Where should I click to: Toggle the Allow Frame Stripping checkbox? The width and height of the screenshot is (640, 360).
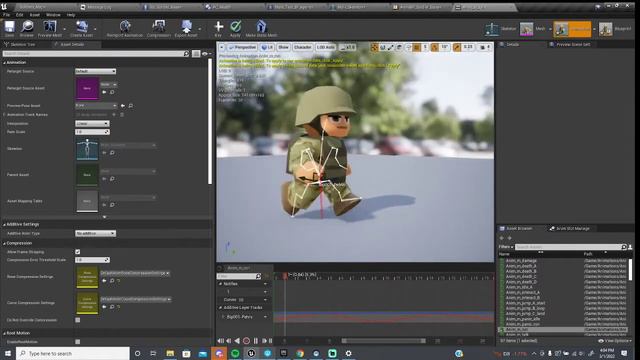click(78, 252)
